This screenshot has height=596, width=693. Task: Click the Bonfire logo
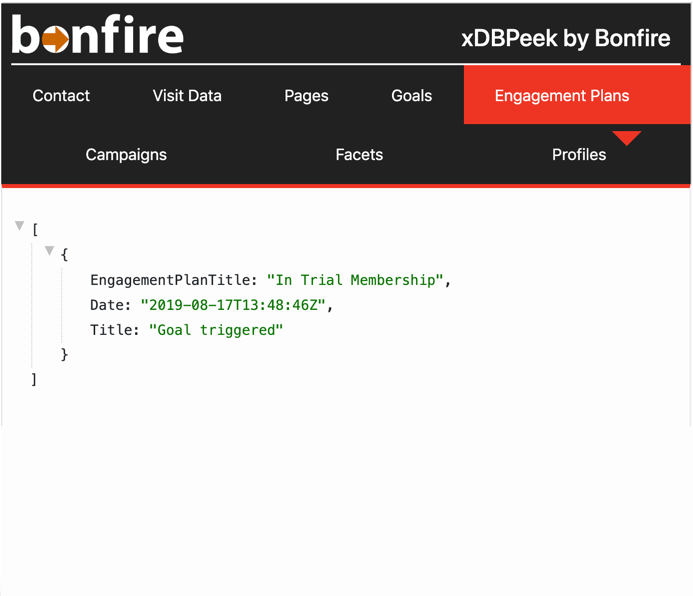pyautogui.click(x=97, y=34)
